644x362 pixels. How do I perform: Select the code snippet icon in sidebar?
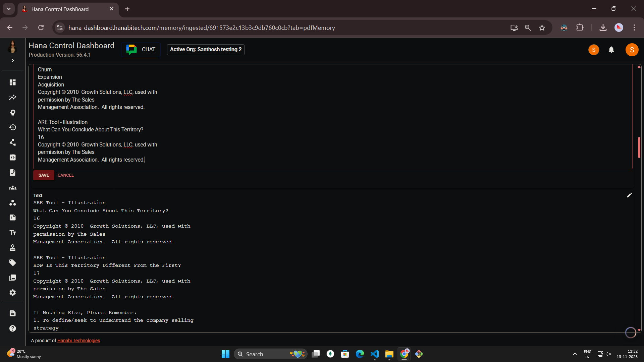coord(12,157)
